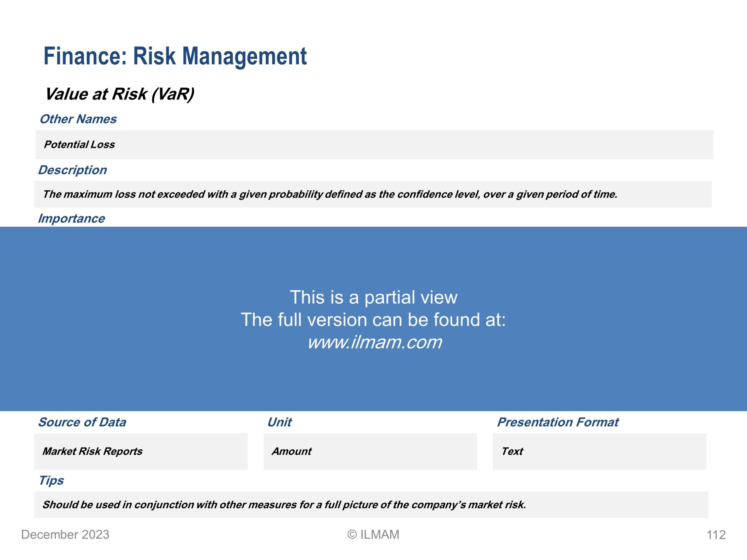Select the Tips heading

(x=51, y=480)
